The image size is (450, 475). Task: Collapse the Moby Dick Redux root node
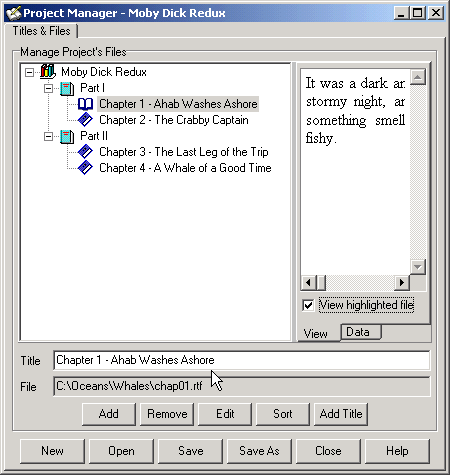pos(29,72)
